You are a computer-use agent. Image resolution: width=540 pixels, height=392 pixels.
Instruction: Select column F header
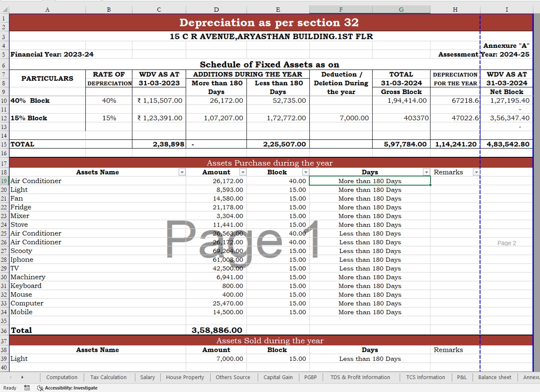click(x=341, y=10)
